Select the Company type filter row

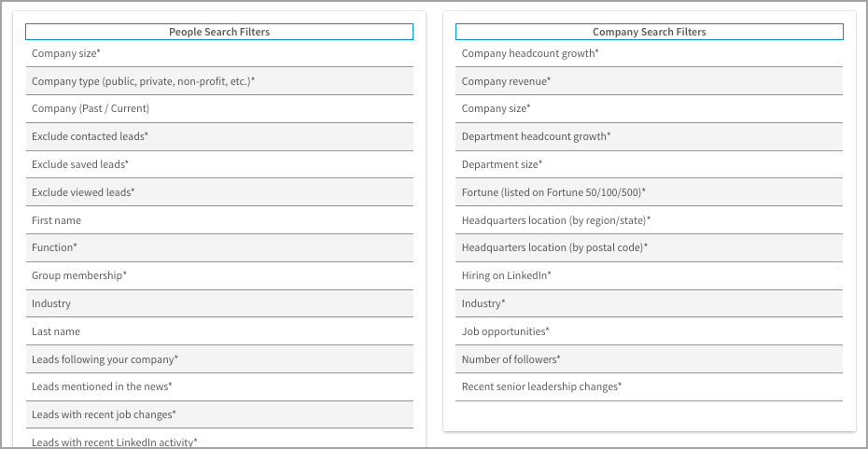143,81
